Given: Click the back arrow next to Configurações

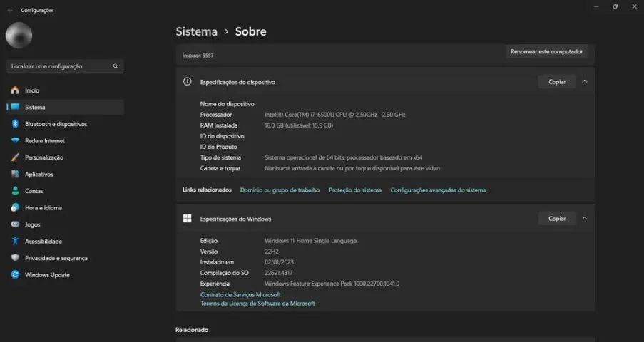Looking at the screenshot, I should tap(10, 10).
